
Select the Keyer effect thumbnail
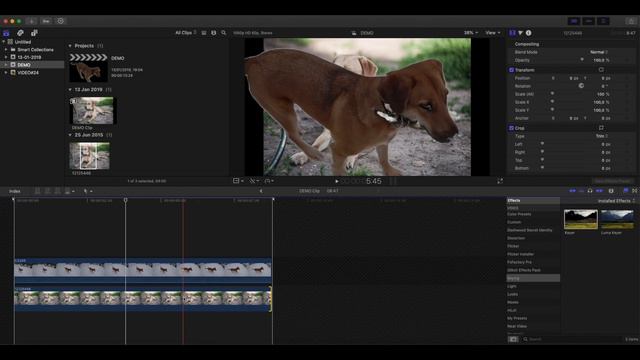click(x=580, y=219)
